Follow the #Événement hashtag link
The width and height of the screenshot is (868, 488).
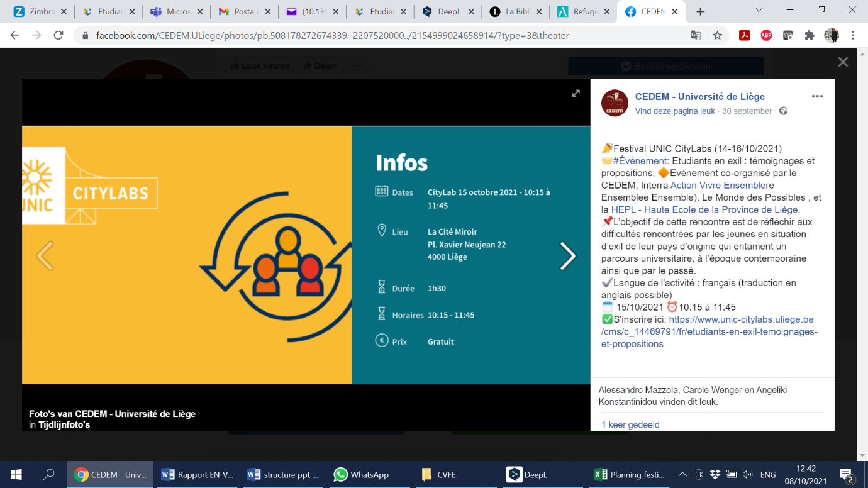pyautogui.click(x=640, y=161)
